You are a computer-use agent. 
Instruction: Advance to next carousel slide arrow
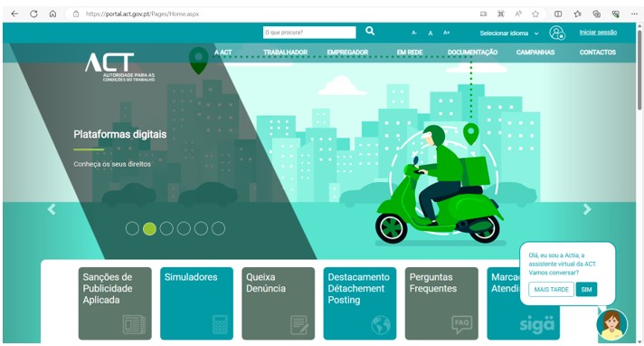(587, 209)
